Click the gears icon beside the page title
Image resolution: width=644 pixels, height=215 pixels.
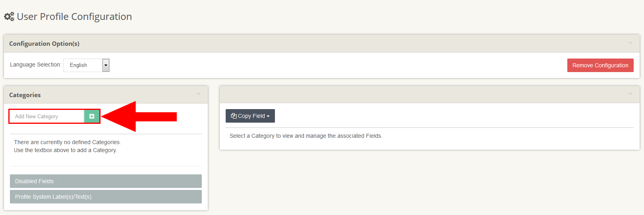(9, 17)
